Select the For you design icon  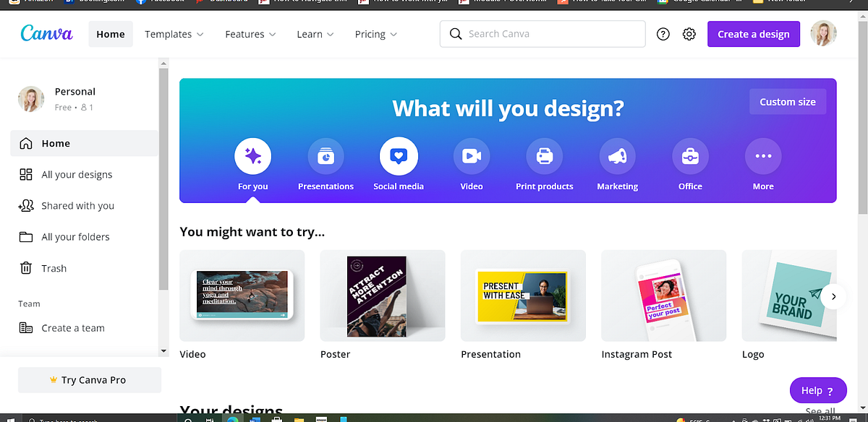pos(252,155)
